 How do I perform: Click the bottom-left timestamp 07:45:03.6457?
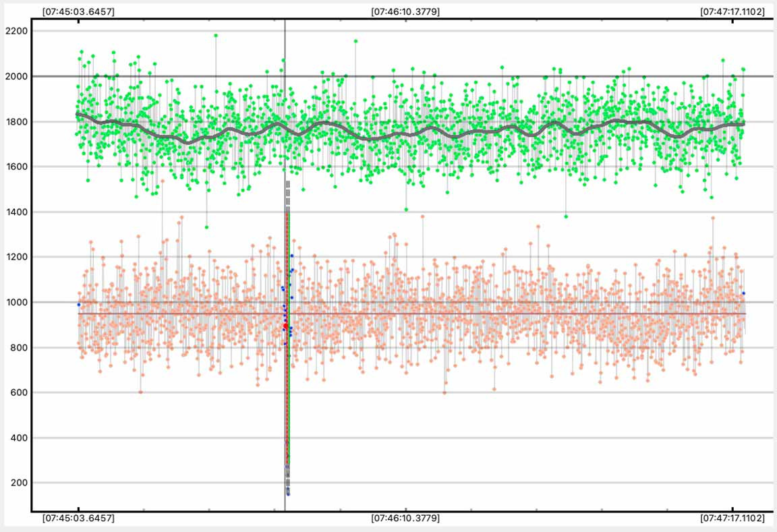tap(78, 519)
